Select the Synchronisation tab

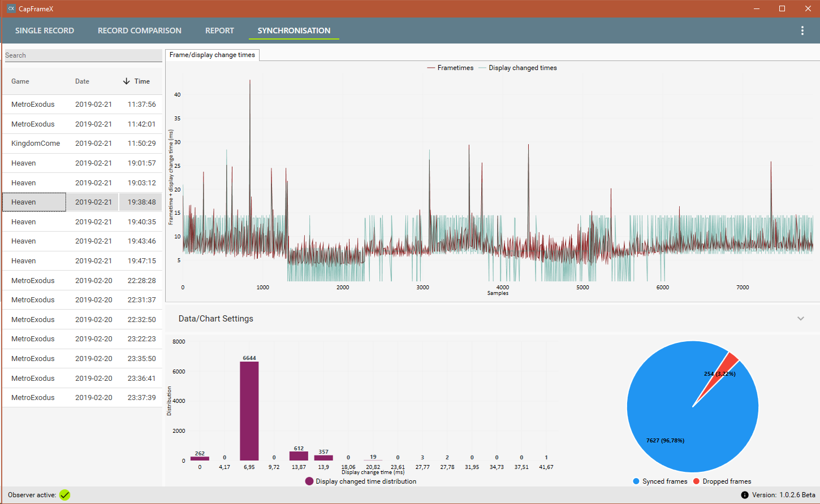point(294,31)
